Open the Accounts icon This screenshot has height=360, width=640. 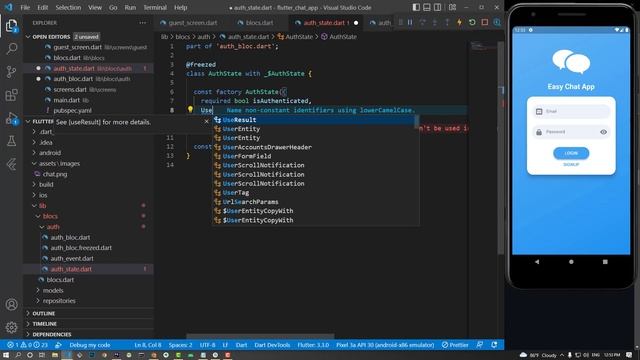[11, 304]
